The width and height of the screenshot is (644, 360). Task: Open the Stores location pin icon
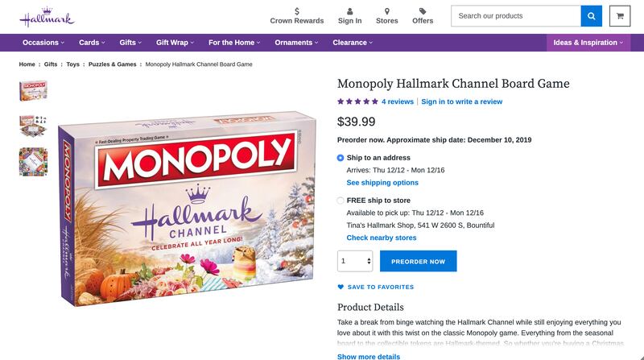pyautogui.click(x=386, y=11)
